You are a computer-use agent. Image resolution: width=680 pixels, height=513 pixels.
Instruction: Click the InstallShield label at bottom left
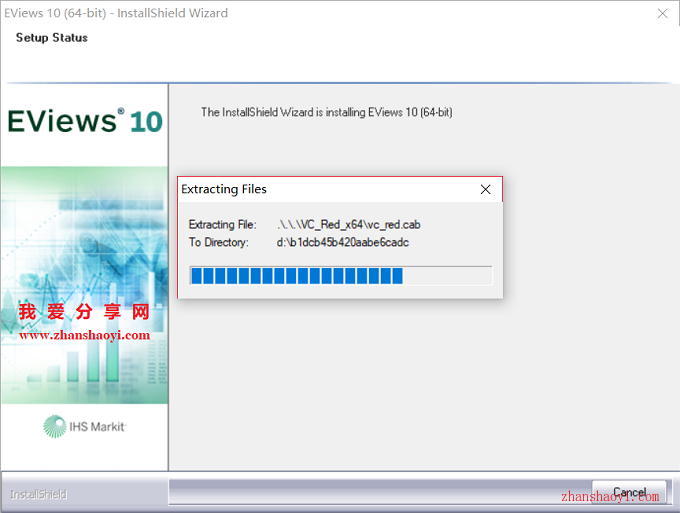[x=39, y=494]
